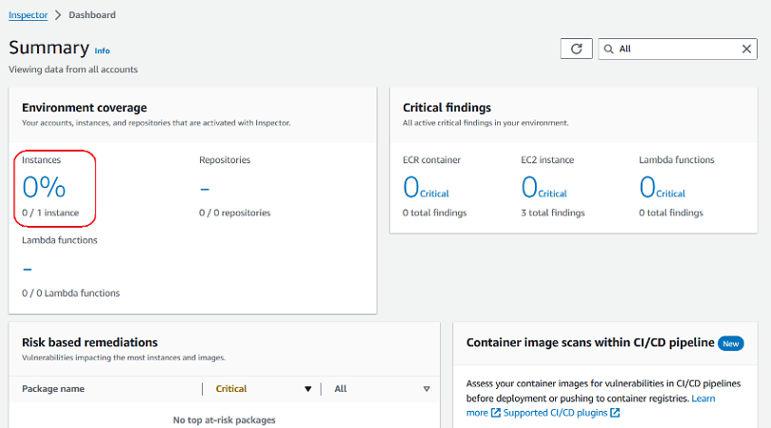Open the Instances 0% coverage value

click(x=44, y=187)
